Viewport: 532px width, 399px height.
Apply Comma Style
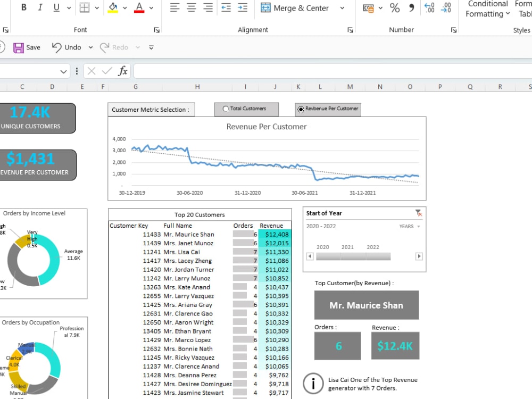[x=411, y=8]
